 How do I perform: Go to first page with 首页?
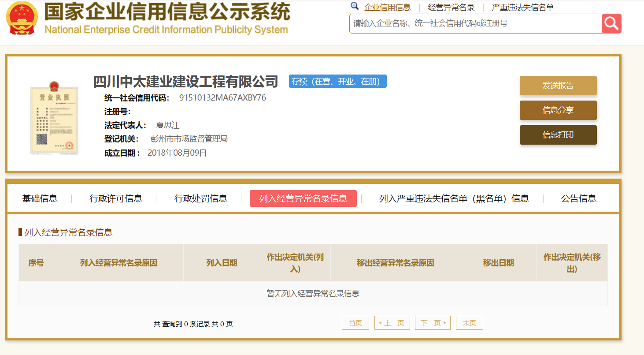(355, 323)
